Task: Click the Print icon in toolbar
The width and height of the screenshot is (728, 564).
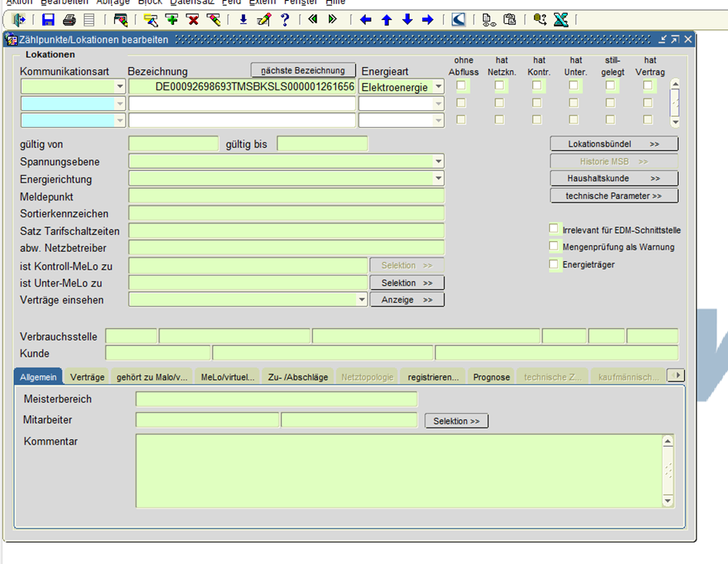Action: (x=69, y=19)
